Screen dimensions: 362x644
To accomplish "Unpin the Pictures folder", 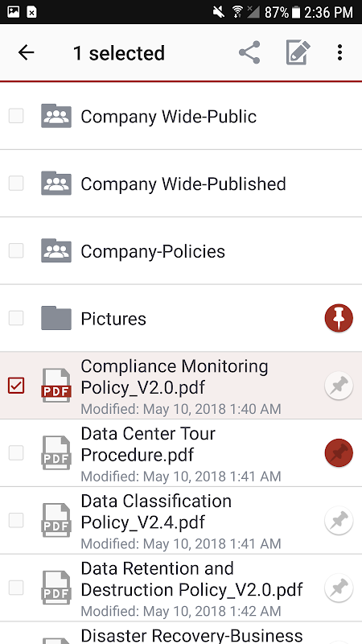I will [x=339, y=318].
